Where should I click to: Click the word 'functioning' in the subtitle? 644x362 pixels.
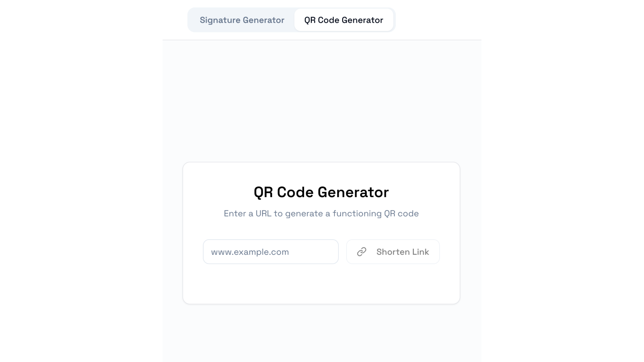(357, 213)
